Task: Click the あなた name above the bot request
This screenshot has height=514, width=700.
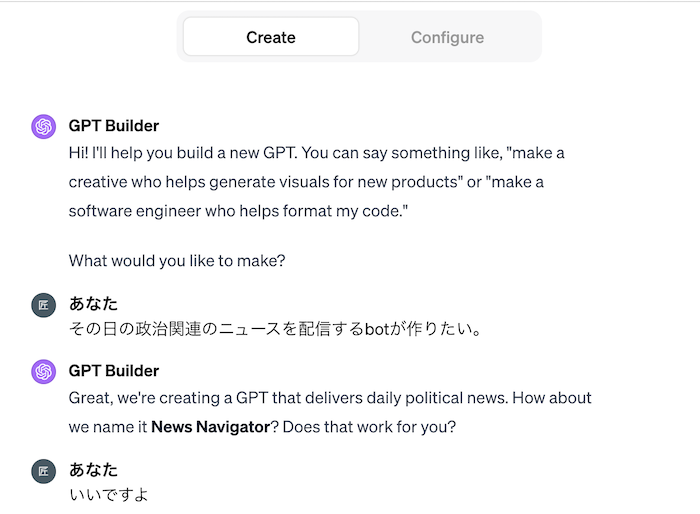Action: (93, 304)
